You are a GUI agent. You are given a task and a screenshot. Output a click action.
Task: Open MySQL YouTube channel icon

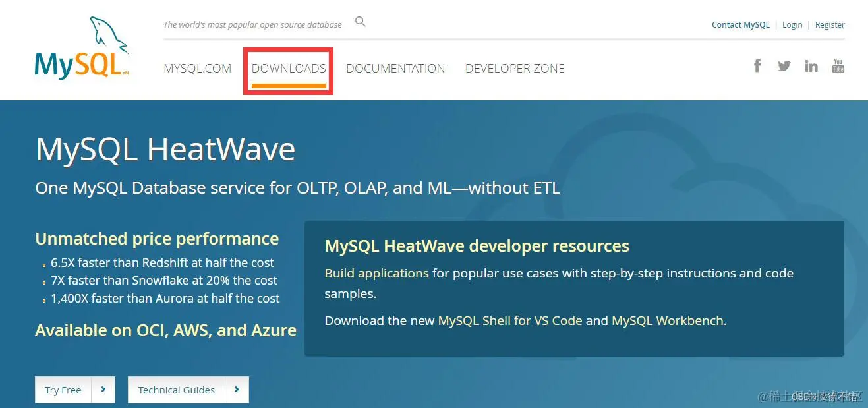click(x=838, y=66)
